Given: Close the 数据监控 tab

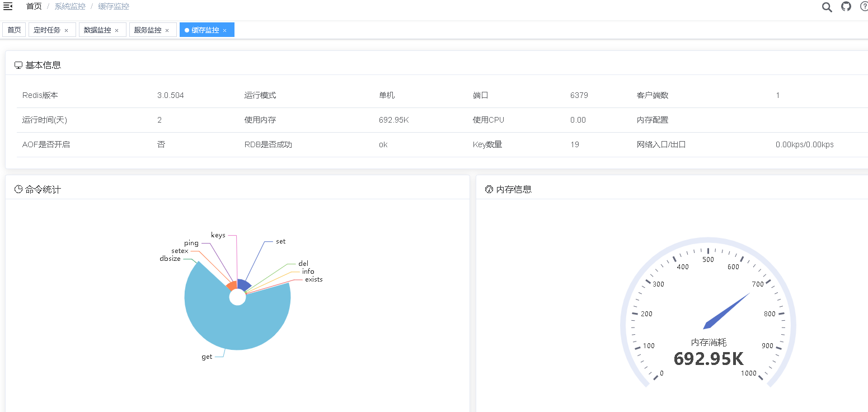Looking at the screenshot, I should pos(116,30).
